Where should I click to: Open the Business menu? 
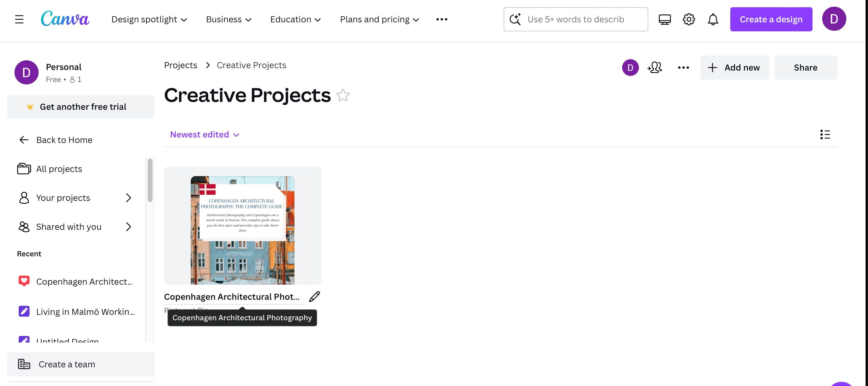[x=228, y=19]
